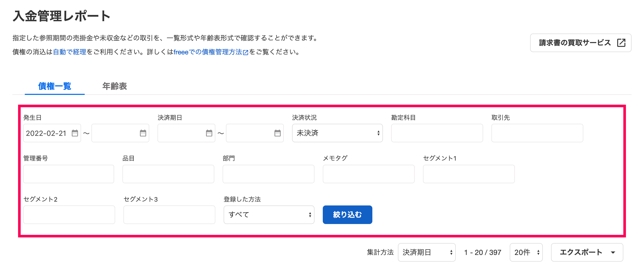Click the 取引先 input field
The height and width of the screenshot is (265, 644).
coord(537,133)
